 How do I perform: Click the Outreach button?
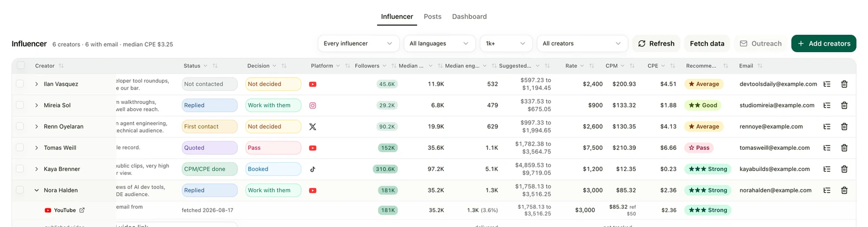point(761,43)
